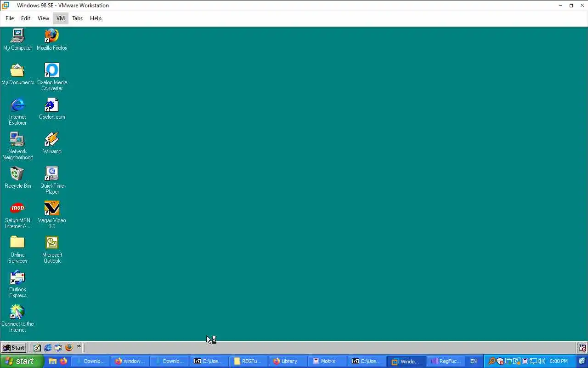Open the Edit menu in VMware
The image size is (588, 368).
(x=26, y=18)
